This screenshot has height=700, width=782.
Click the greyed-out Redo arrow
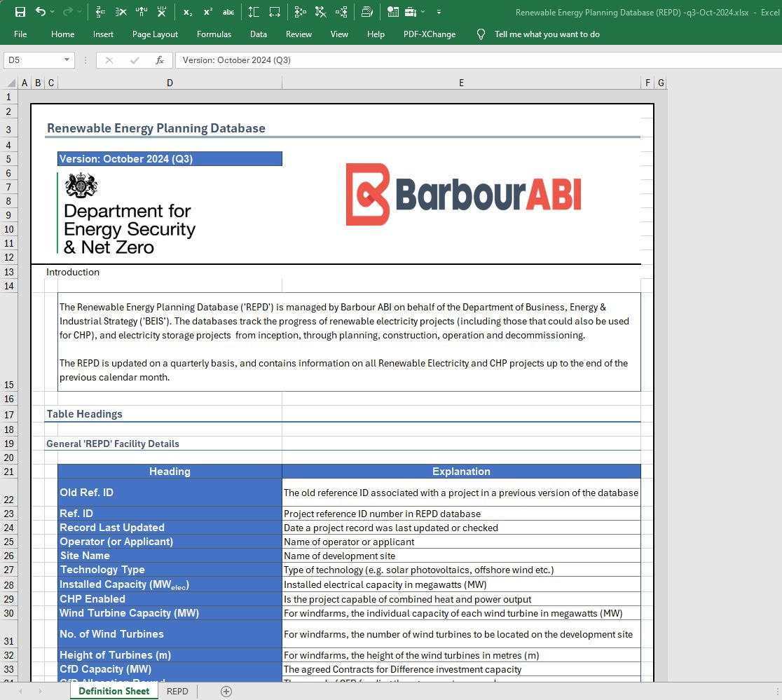coord(68,12)
